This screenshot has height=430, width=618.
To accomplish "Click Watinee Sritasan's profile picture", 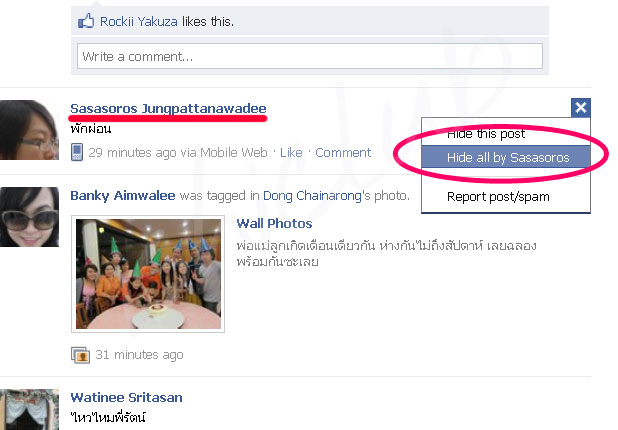I will pyautogui.click(x=29, y=410).
